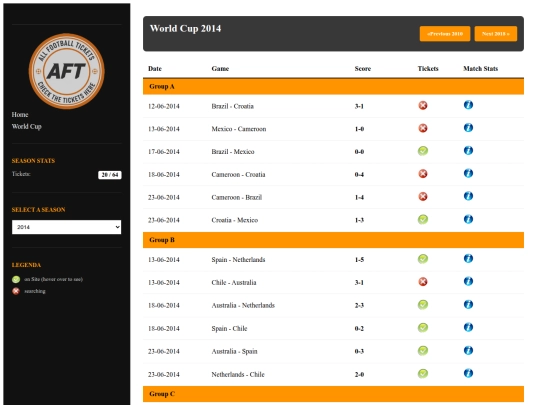
Task: Click red ticket status icon for Brazil - Croatia
Action: (423, 105)
